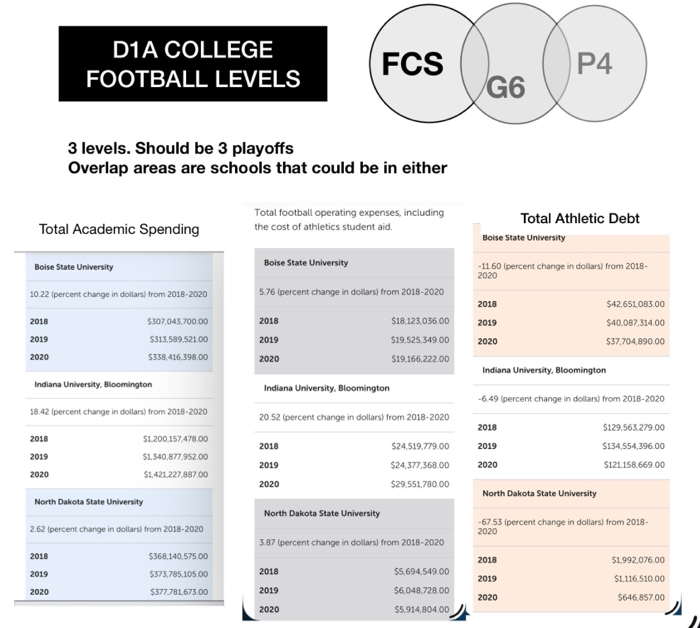Click the Total football operating expenses heading
Screen dimensions: 700x628
click(349, 219)
